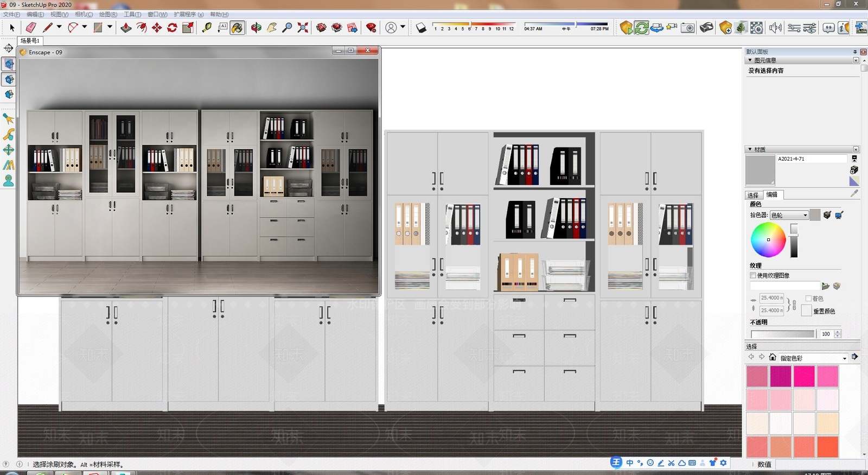Activate the Push/Pull tool

(126, 28)
